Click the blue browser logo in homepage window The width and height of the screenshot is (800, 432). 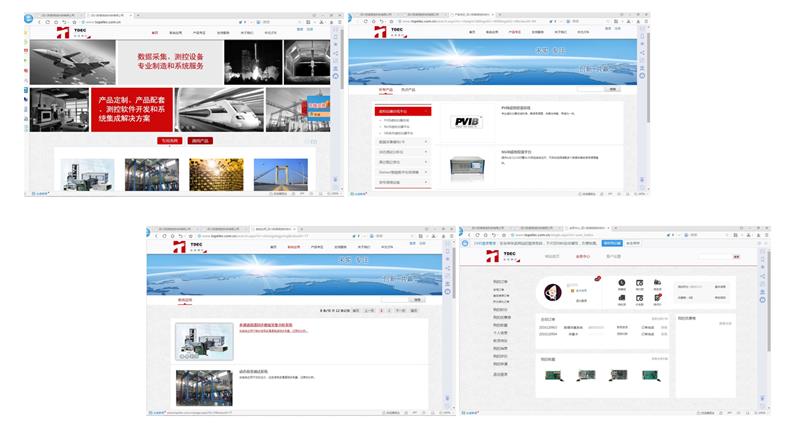coord(29,19)
